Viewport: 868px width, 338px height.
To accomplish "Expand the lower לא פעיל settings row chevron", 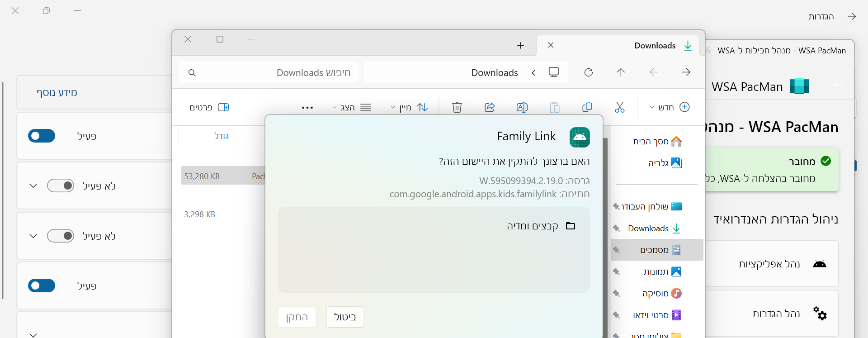I will point(33,236).
